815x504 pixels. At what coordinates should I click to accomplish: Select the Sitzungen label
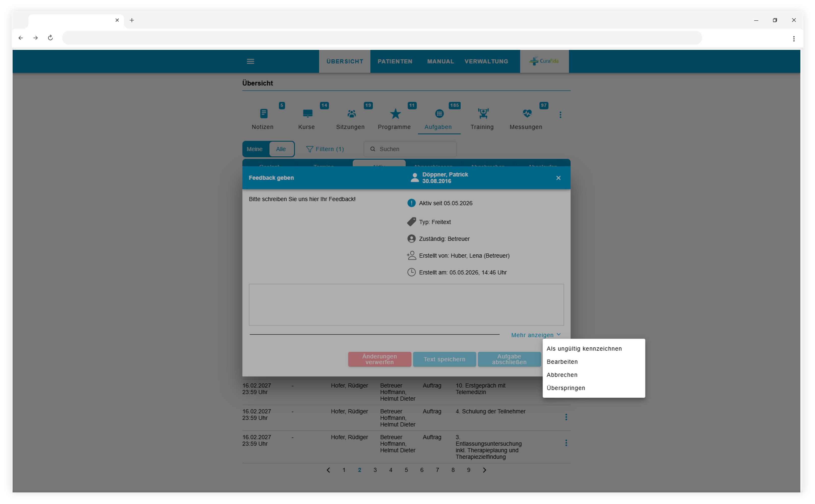click(x=350, y=127)
